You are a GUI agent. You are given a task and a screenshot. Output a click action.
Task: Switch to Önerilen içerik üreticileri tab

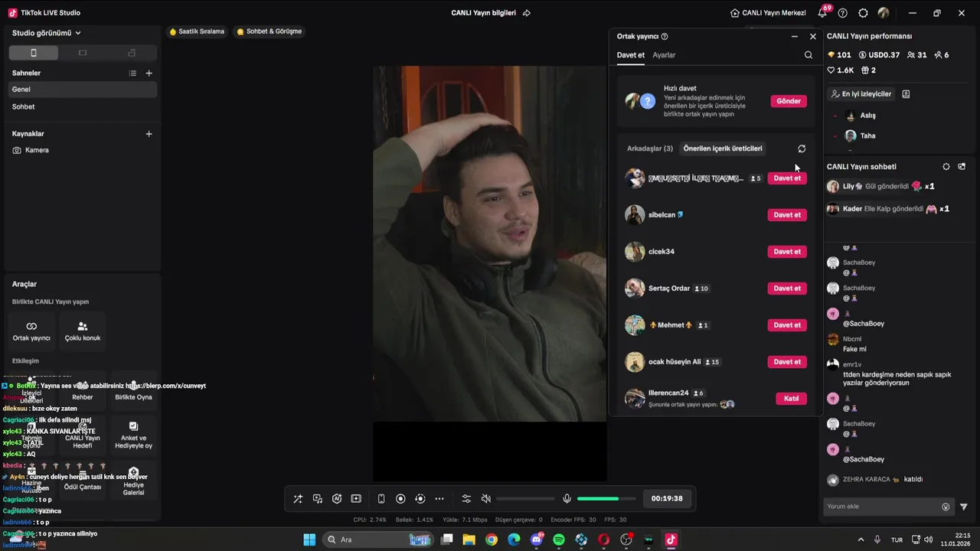click(x=723, y=148)
